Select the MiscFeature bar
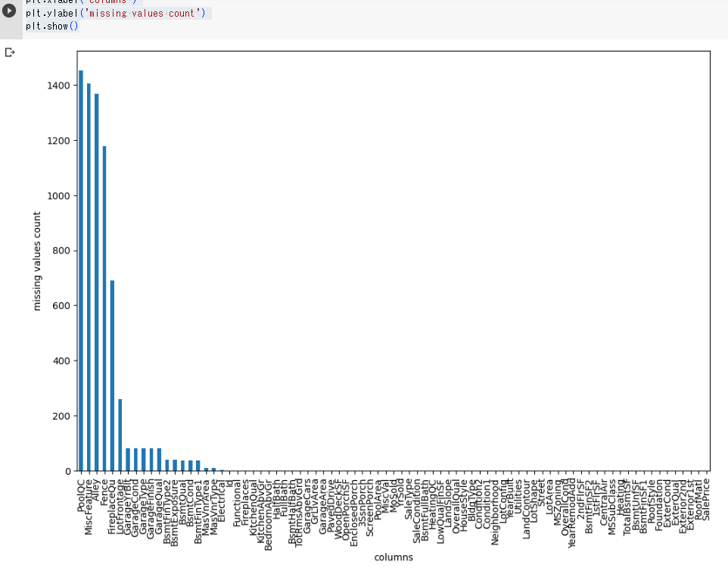Viewport: 728px width, 568px height. (x=89, y=276)
